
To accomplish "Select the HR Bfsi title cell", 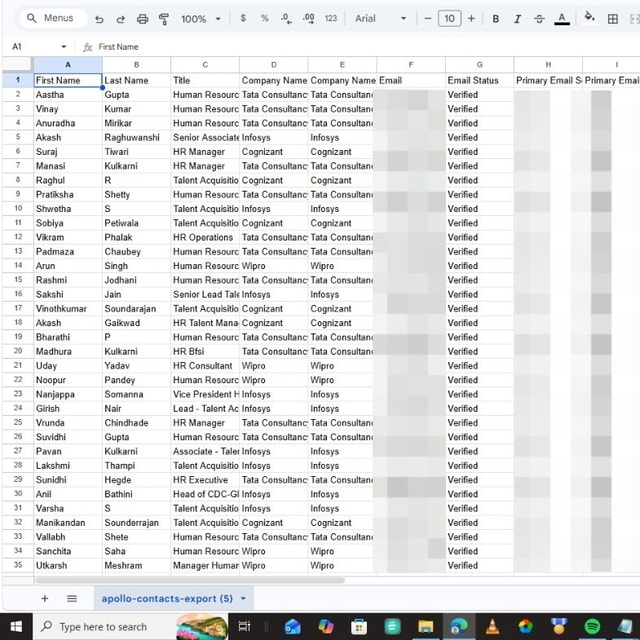I will coord(205,351).
